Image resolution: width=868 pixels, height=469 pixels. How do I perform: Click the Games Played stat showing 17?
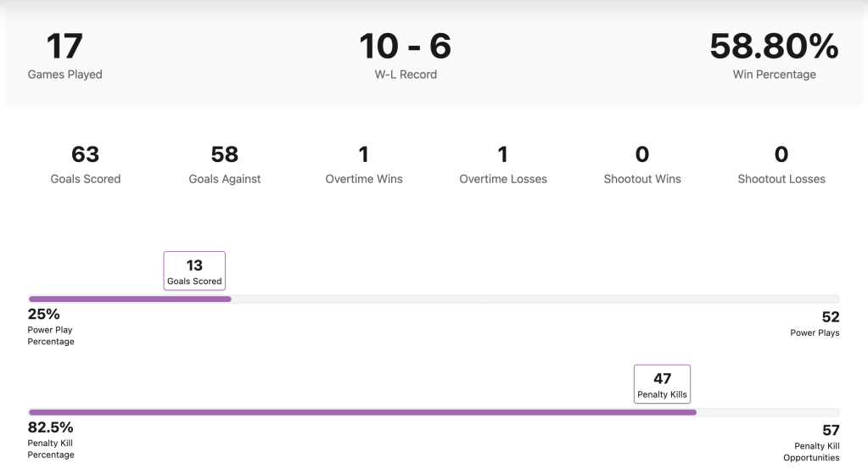pyautogui.click(x=64, y=47)
